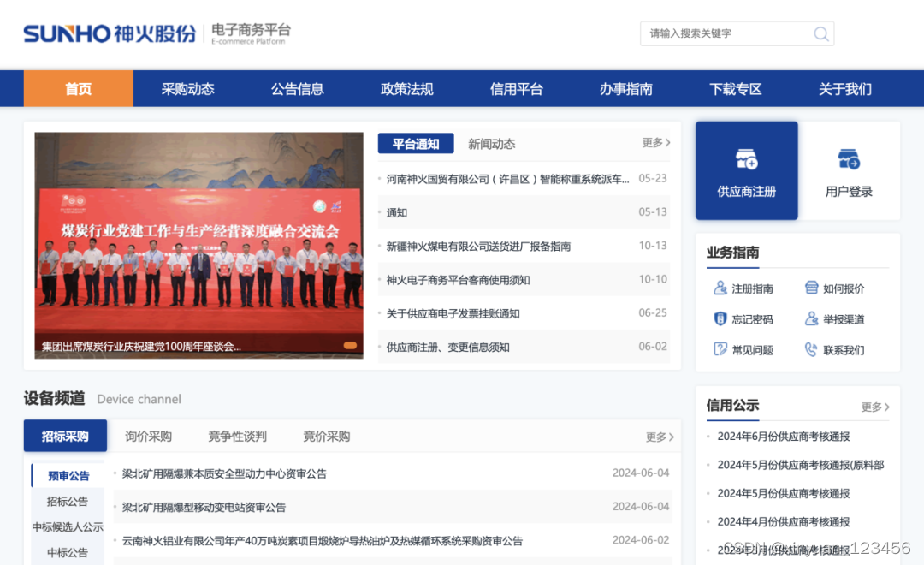The image size is (924, 565).
Task: Open 神火电子商务平台客商使用须知
Action: pyautogui.click(x=458, y=280)
